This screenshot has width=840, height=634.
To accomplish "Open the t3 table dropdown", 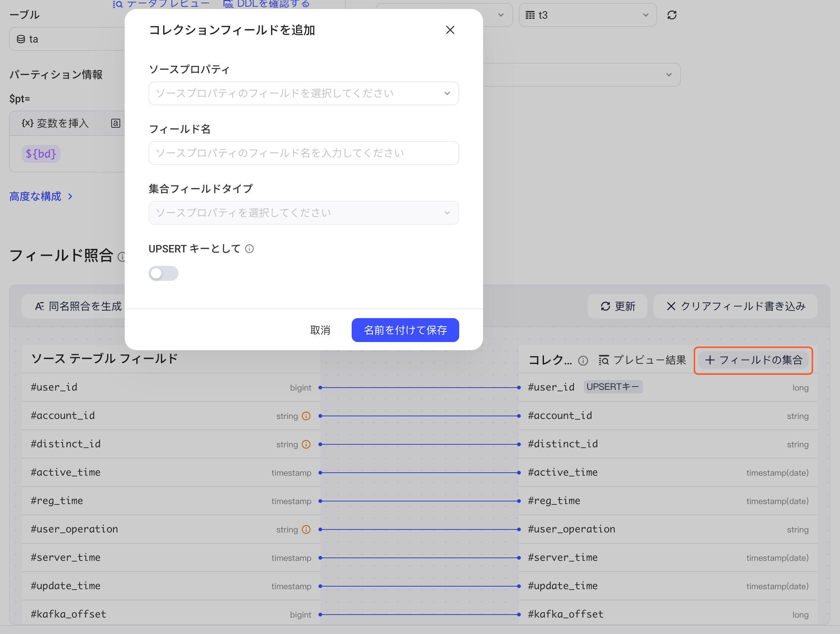I will [x=588, y=15].
